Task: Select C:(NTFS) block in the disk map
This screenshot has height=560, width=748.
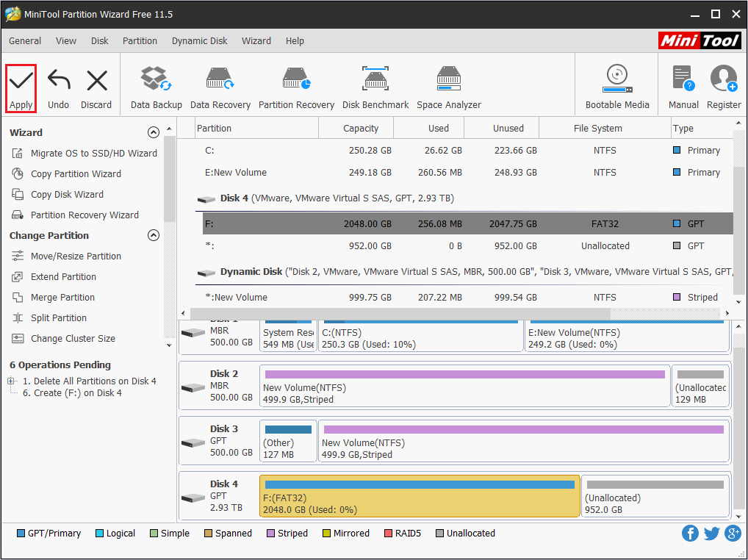Action: (421, 336)
